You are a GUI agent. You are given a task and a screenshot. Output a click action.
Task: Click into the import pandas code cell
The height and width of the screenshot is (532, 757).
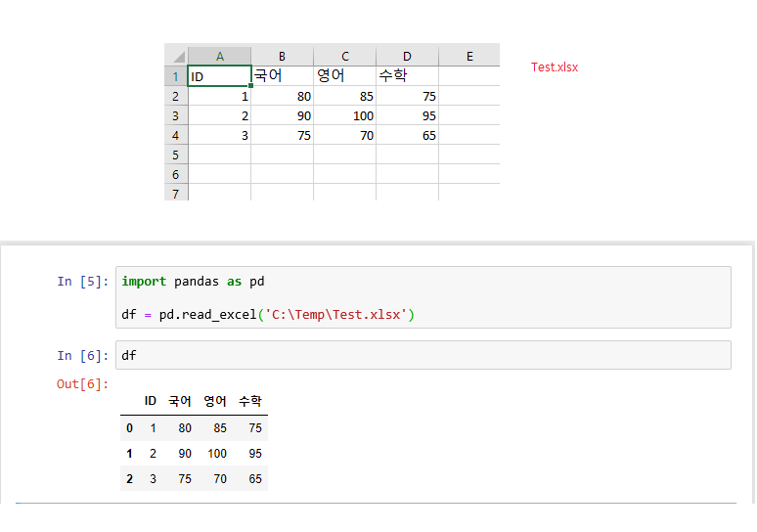(x=423, y=297)
